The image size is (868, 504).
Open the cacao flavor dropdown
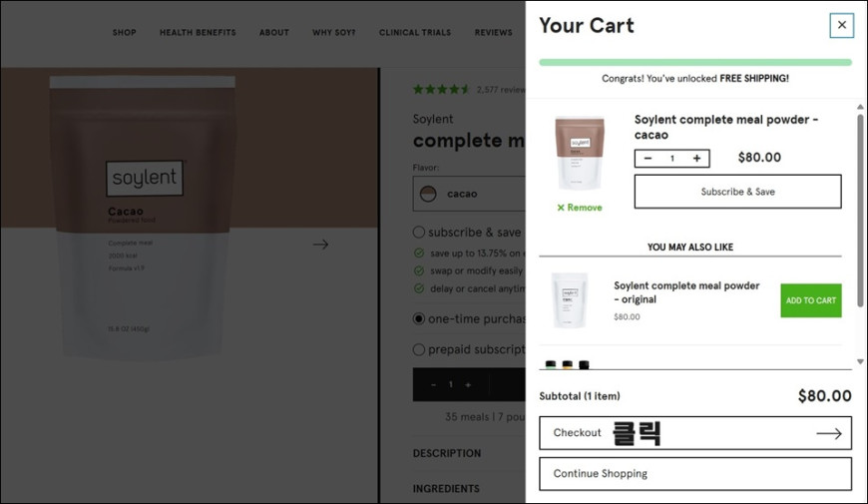coord(469,194)
